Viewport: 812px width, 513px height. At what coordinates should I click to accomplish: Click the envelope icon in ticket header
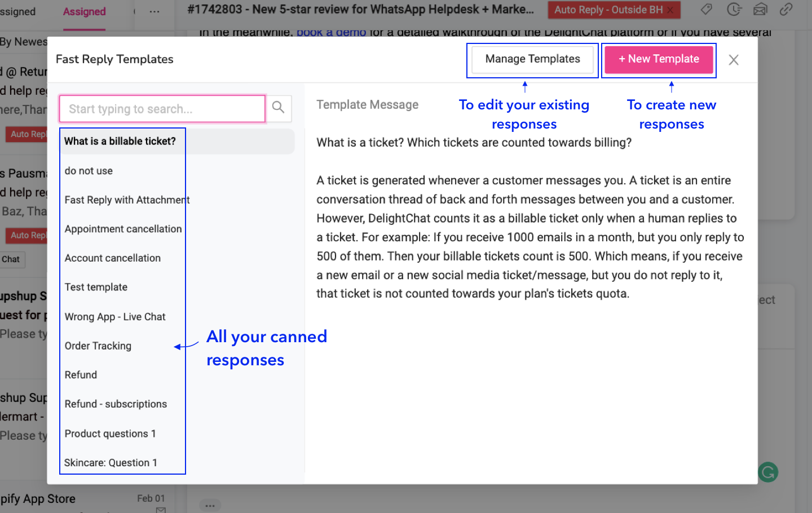pos(760,10)
